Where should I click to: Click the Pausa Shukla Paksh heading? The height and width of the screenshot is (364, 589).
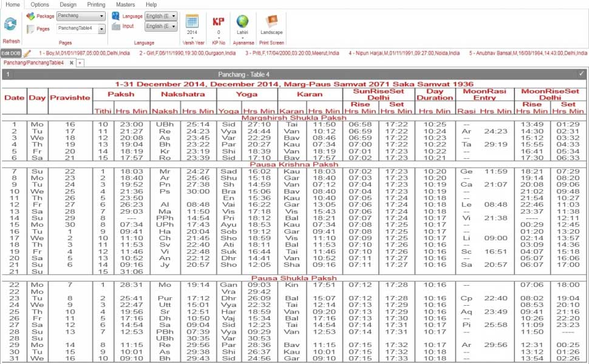294,278
